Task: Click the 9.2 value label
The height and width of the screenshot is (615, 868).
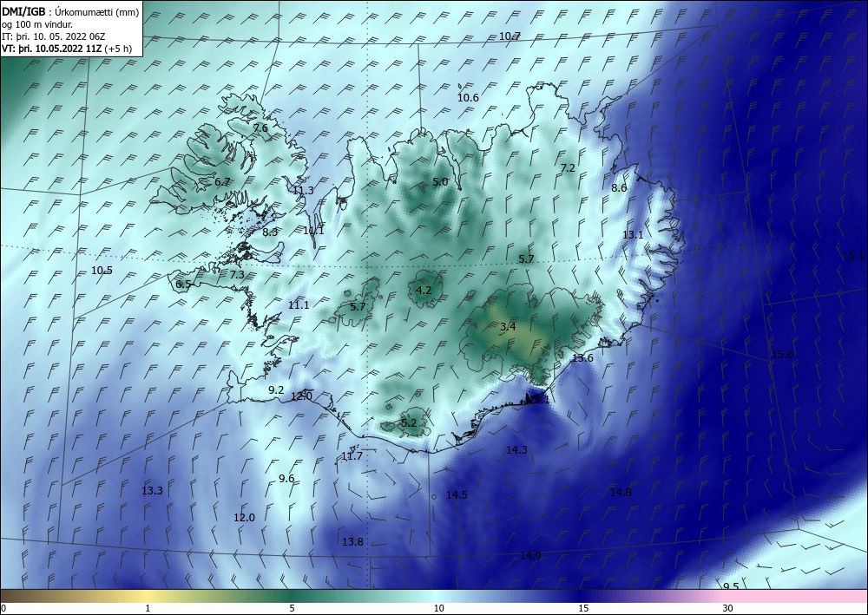Action: coord(276,390)
